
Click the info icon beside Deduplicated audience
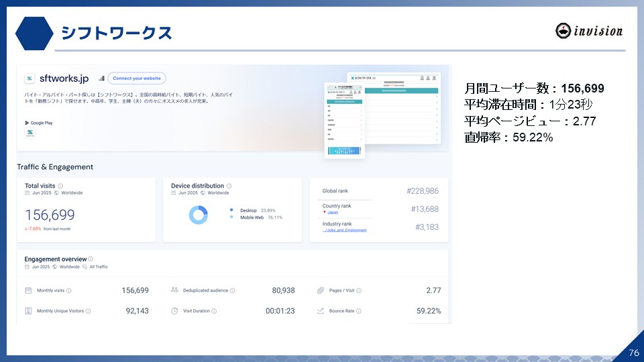coord(233,290)
